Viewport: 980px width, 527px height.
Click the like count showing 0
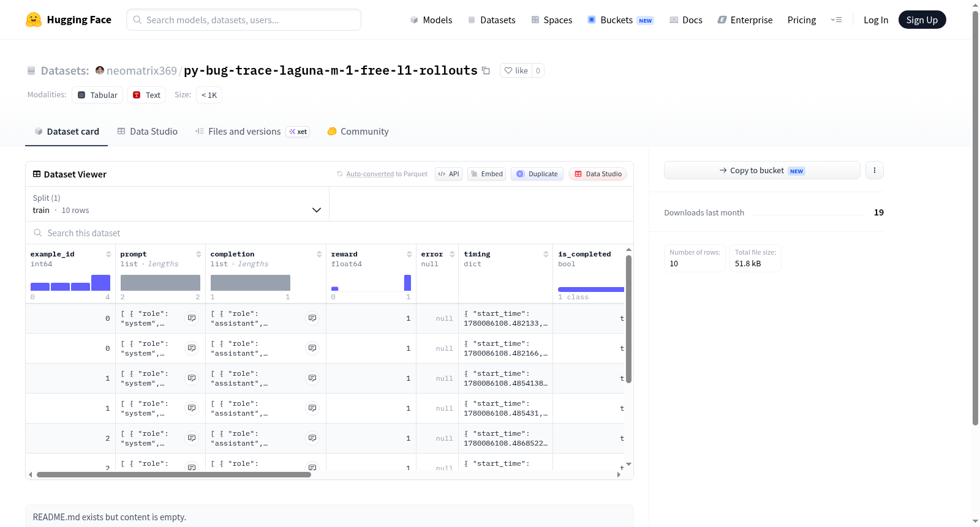(538, 70)
